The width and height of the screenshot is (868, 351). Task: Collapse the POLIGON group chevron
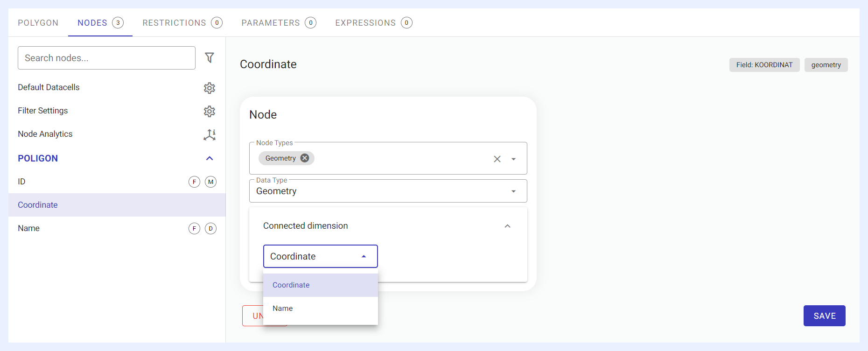click(210, 158)
